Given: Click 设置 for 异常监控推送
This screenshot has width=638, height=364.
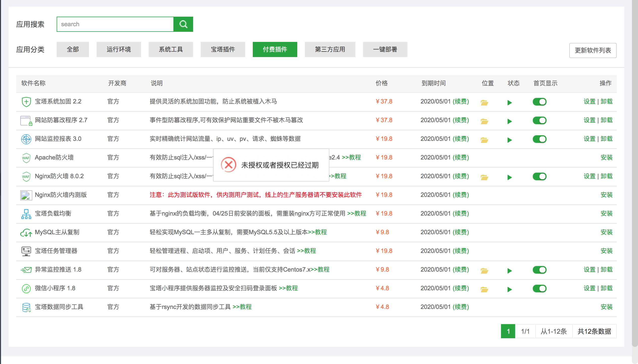Looking at the screenshot, I should 589,270.
